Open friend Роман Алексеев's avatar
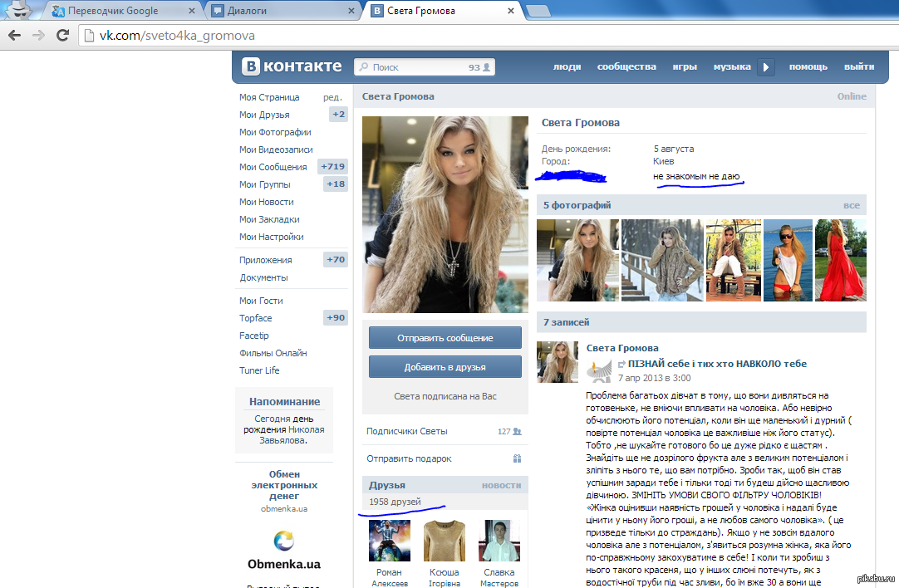The width and height of the screenshot is (899, 588). pos(390,541)
